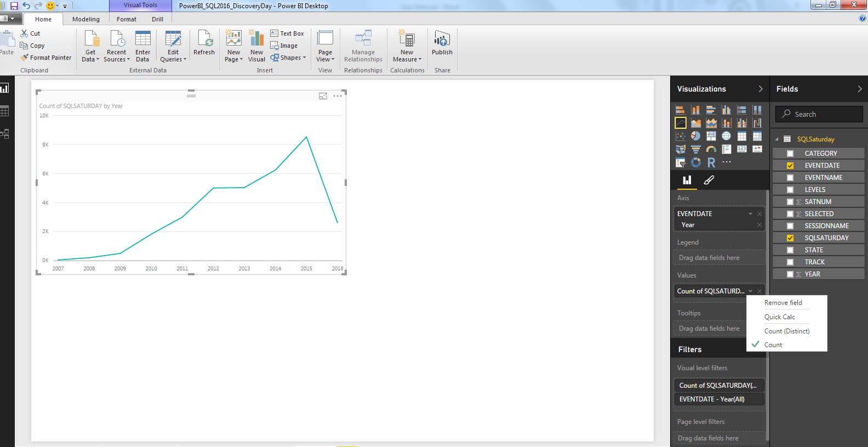
Task: Check the SATNUM field
Action: [790, 202]
